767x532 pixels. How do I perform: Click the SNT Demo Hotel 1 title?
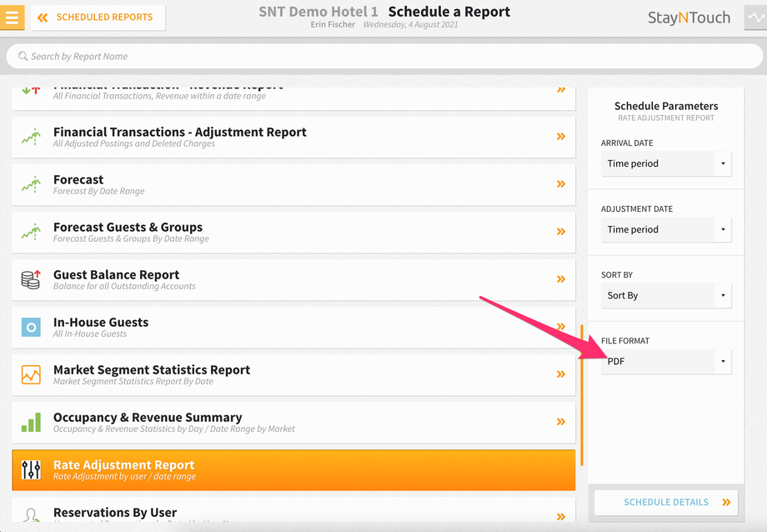318,12
